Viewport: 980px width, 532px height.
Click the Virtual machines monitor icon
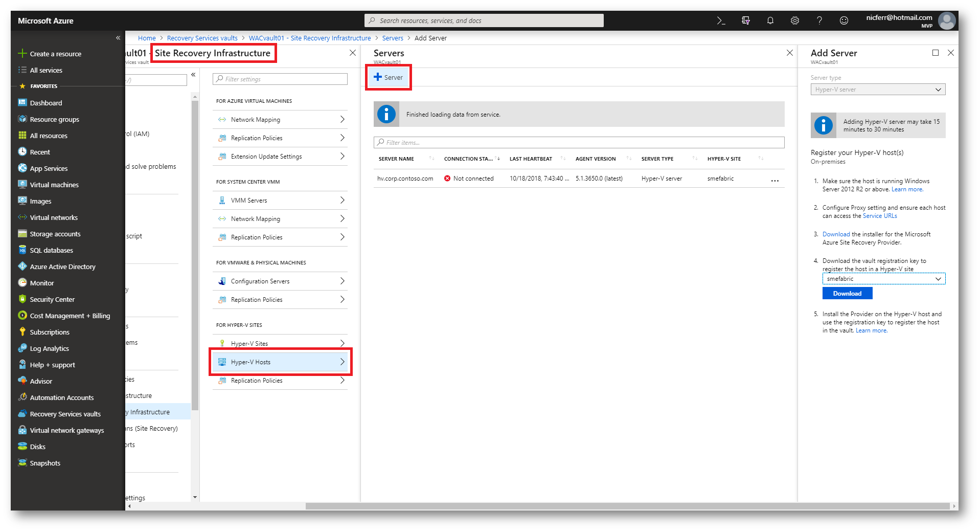pos(22,185)
